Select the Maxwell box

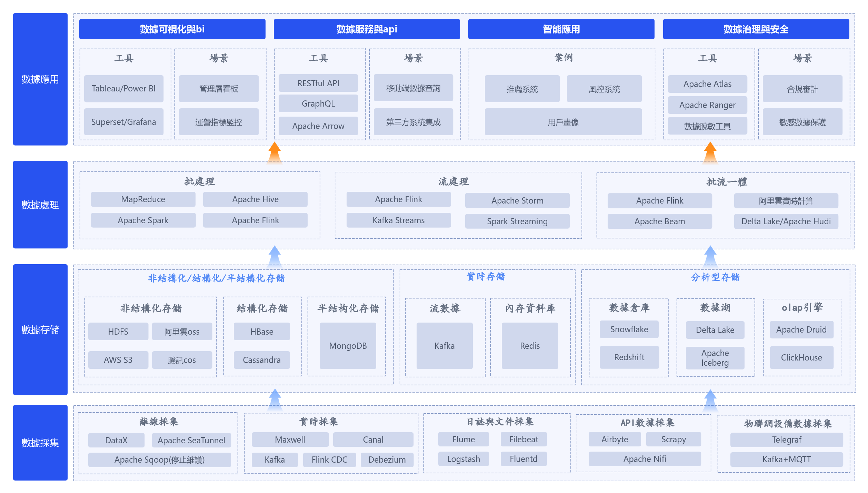[290, 440]
